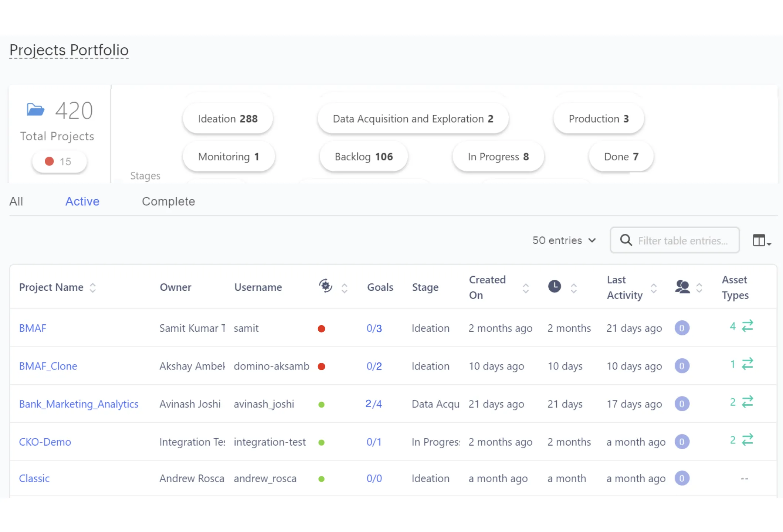Toggle the Ideation 288 stage filter
783x532 pixels.
(x=228, y=119)
